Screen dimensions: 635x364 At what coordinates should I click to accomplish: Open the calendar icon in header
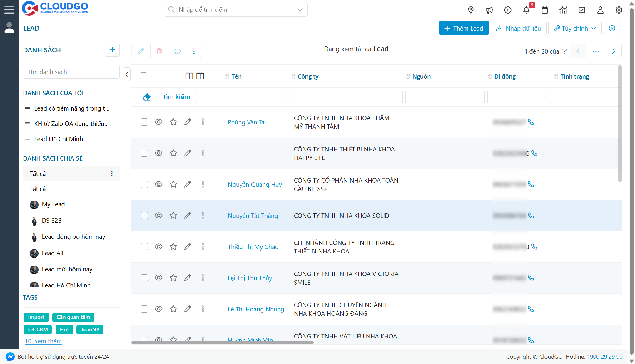click(x=545, y=10)
